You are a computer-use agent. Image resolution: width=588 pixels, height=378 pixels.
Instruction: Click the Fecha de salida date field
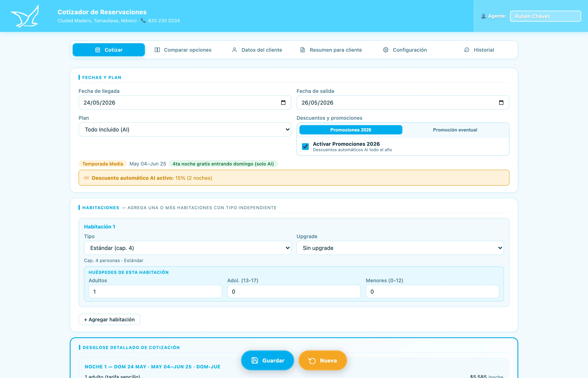tap(403, 103)
